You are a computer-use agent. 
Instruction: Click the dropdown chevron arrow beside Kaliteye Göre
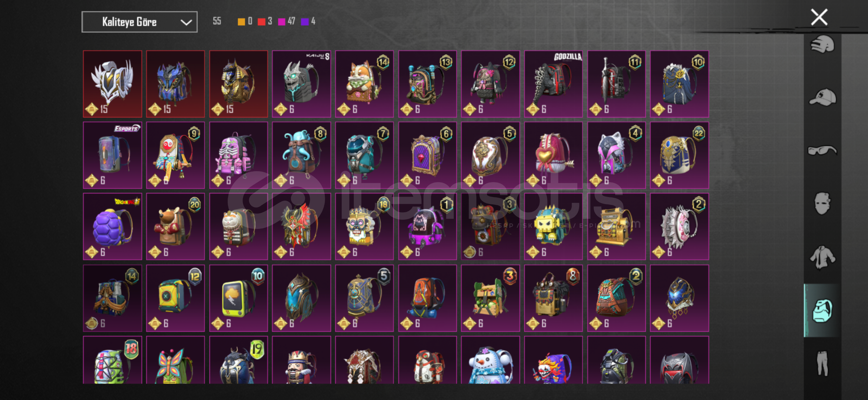click(186, 22)
